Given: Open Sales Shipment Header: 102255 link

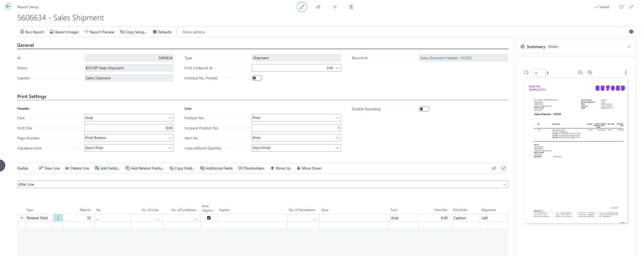Looking at the screenshot, I should pos(446,58).
